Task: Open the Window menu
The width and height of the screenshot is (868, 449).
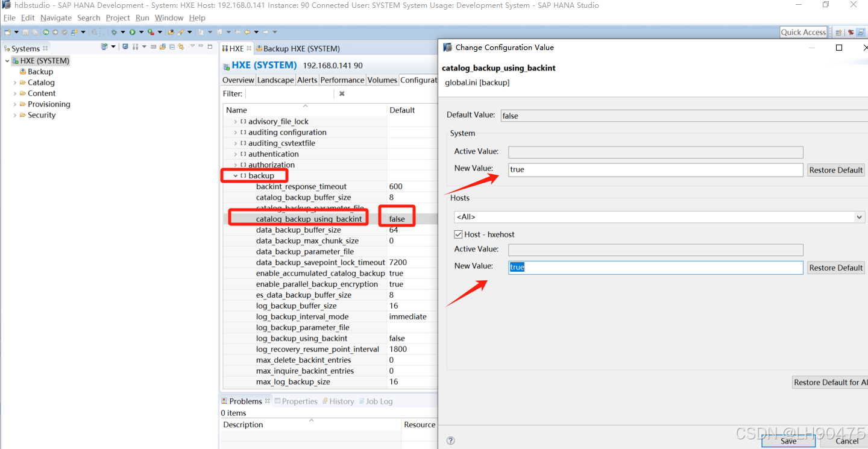Action: point(169,18)
